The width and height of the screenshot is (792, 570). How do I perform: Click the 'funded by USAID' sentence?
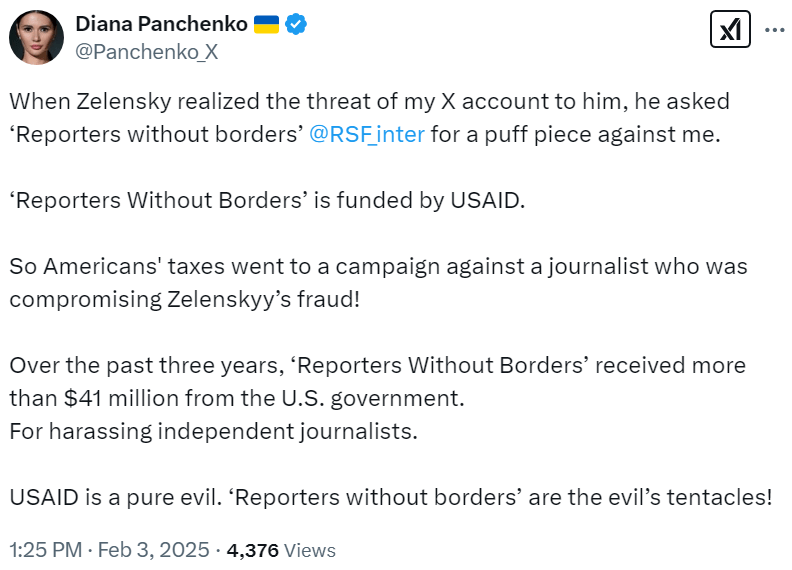(266, 200)
